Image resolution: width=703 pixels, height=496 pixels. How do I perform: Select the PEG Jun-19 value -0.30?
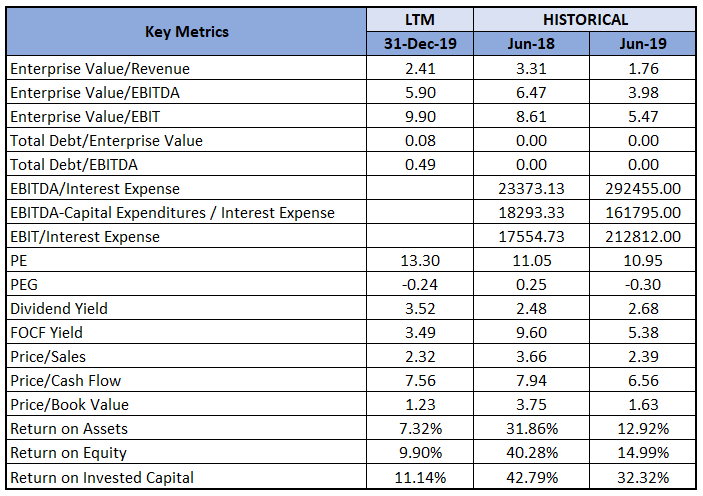click(643, 284)
